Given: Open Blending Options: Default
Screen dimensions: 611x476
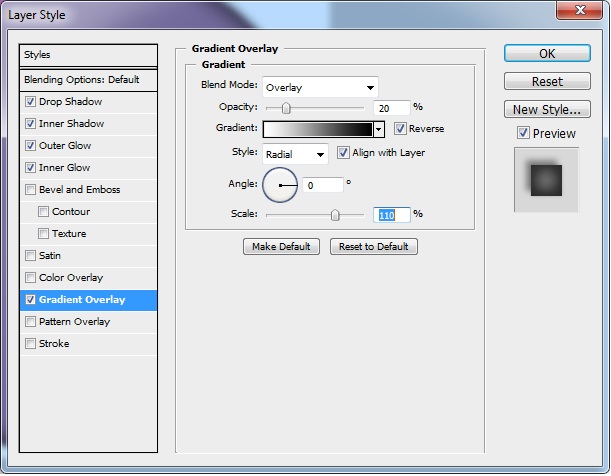Looking at the screenshot, I should 88,80.
